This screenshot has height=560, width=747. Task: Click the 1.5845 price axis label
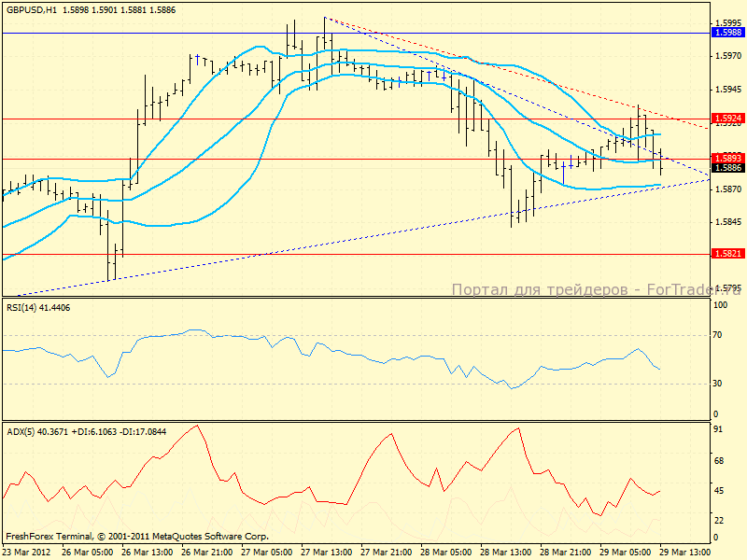pyautogui.click(x=726, y=222)
